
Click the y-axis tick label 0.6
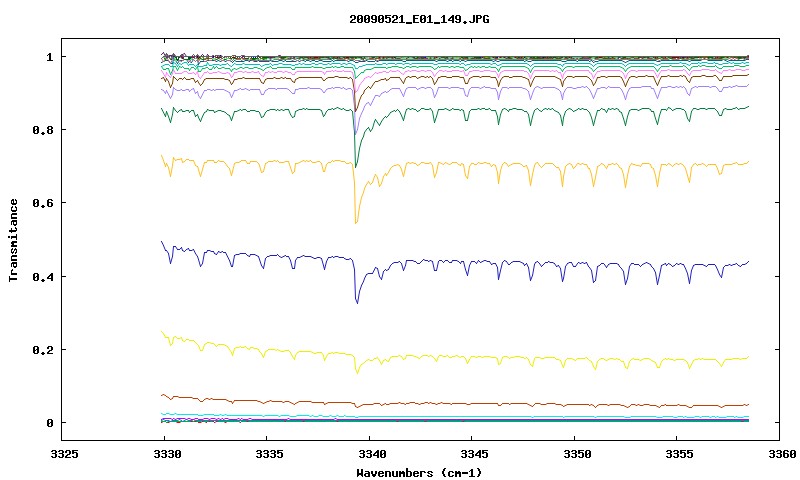point(43,203)
